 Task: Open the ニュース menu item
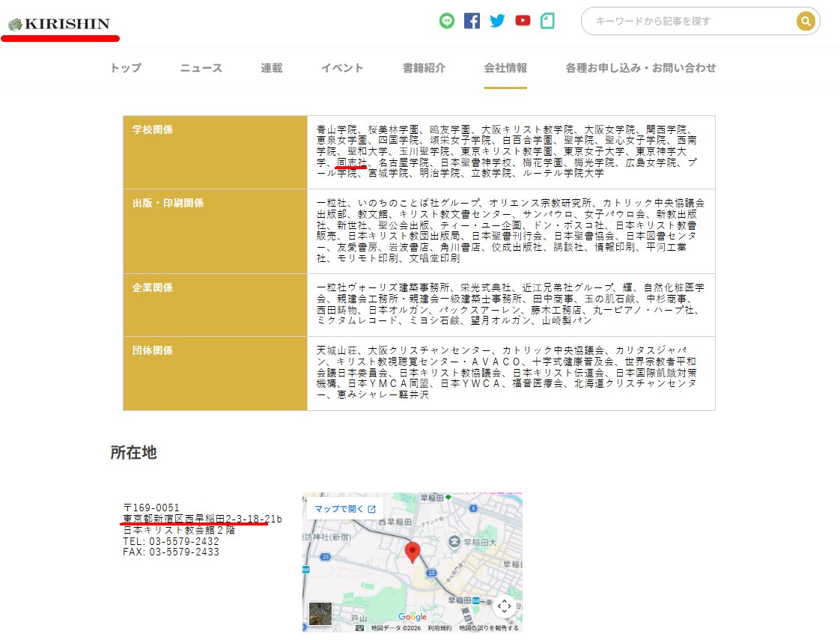click(x=201, y=68)
